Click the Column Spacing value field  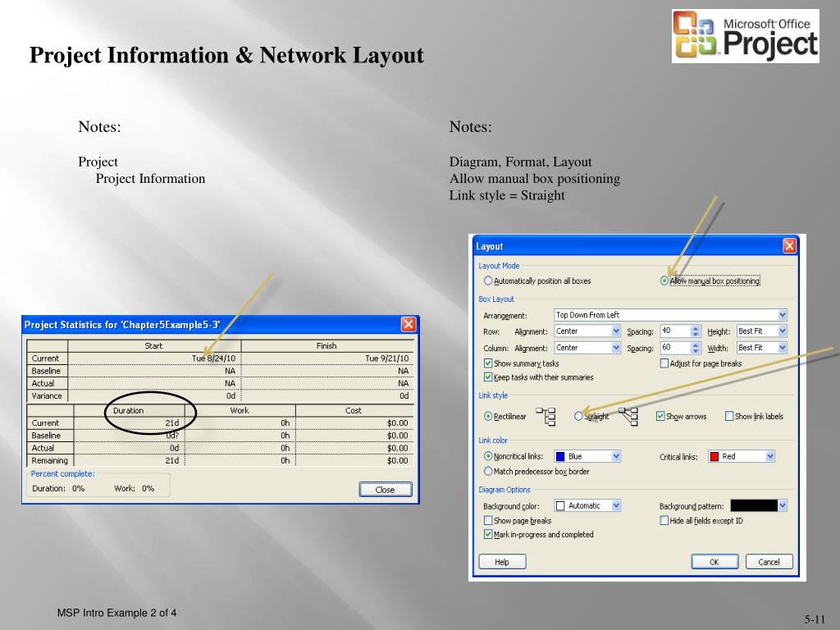coord(676,348)
